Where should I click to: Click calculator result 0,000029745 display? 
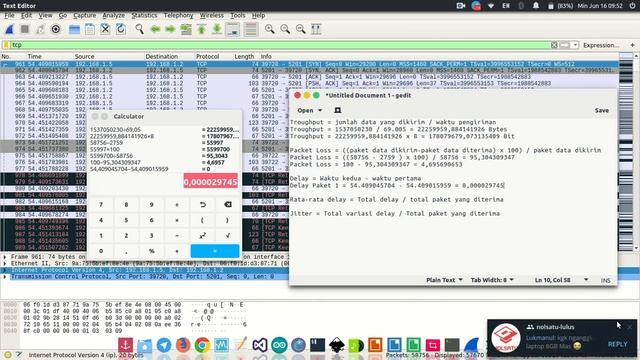(211, 182)
